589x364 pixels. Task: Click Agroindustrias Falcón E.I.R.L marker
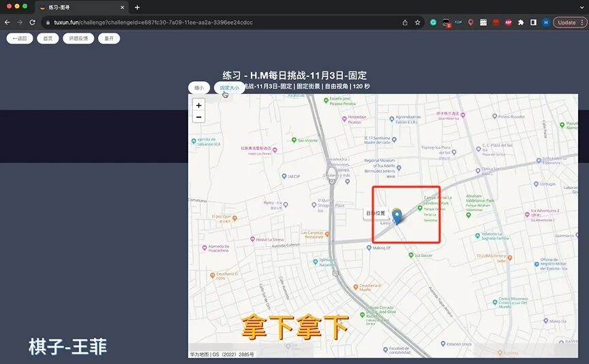(x=391, y=119)
